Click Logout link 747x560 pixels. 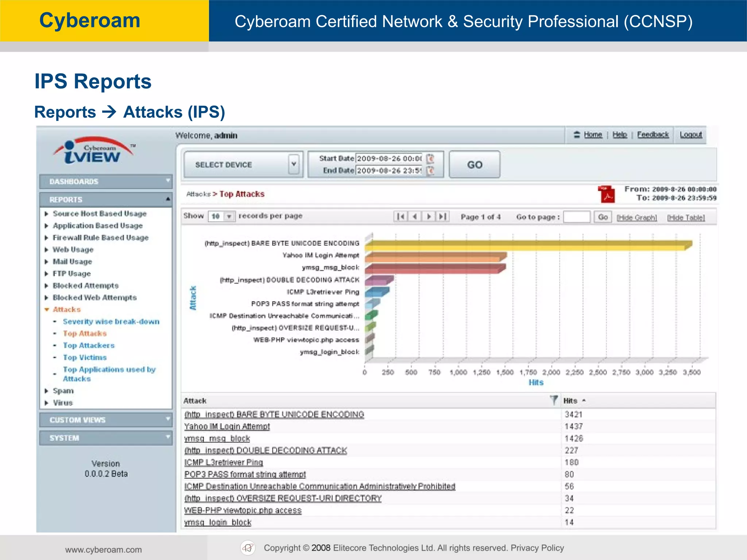690,135
